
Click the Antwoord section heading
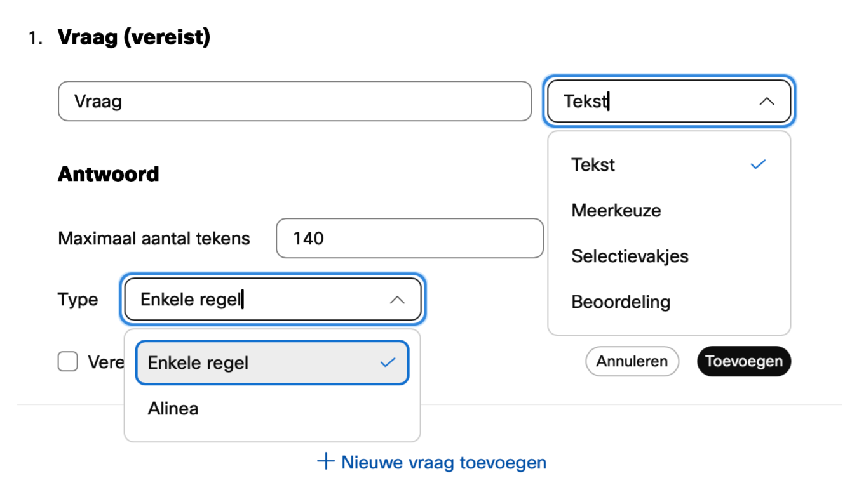(x=108, y=174)
